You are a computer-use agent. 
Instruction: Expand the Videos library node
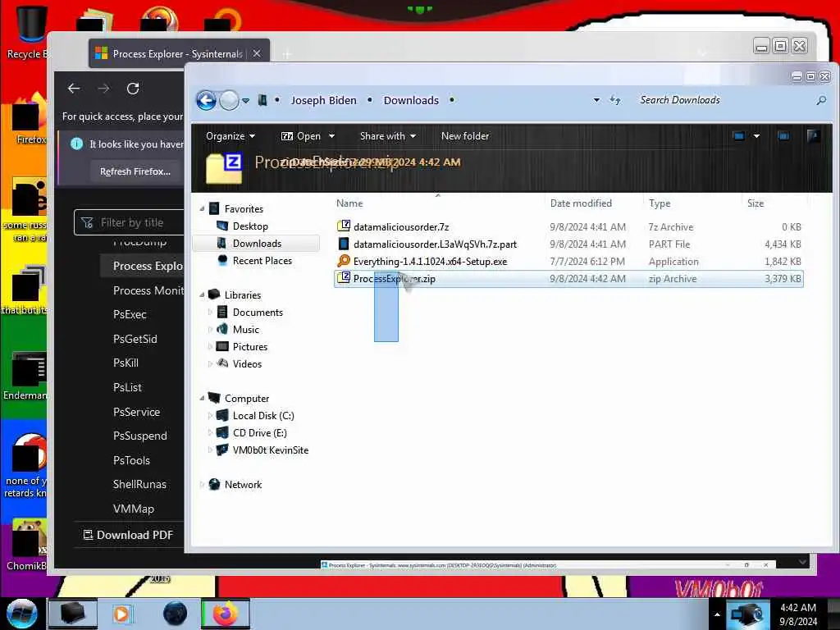point(210,363)
